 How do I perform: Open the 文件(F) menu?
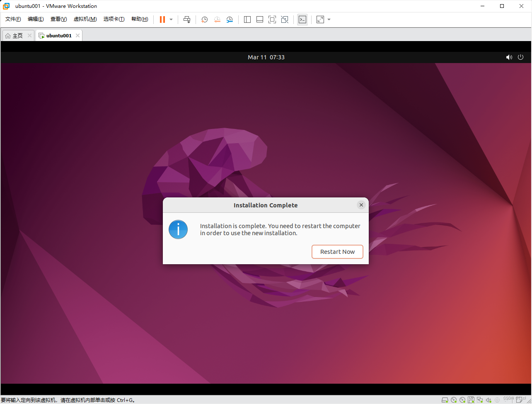click(13, 19)
